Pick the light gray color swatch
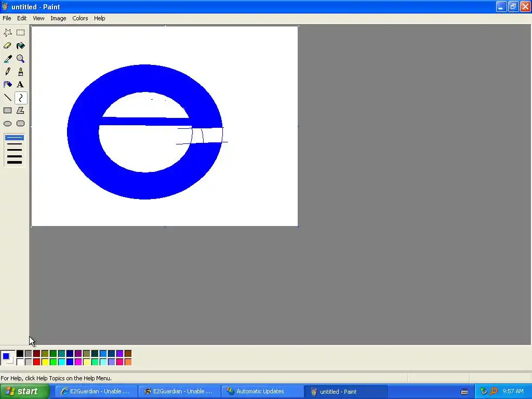Viewport: 532px width, 399px height. point(28,362)
